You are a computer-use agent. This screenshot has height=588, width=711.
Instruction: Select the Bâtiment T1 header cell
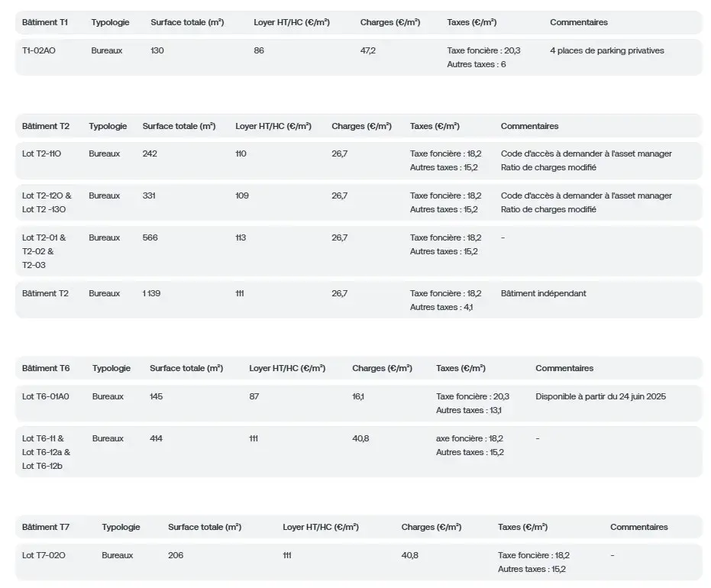(45, 22)
